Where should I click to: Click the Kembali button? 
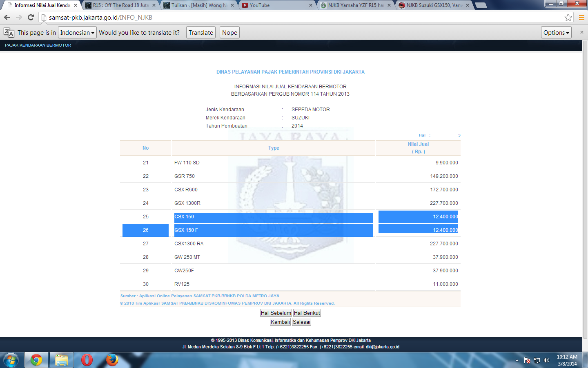(280, 322)
